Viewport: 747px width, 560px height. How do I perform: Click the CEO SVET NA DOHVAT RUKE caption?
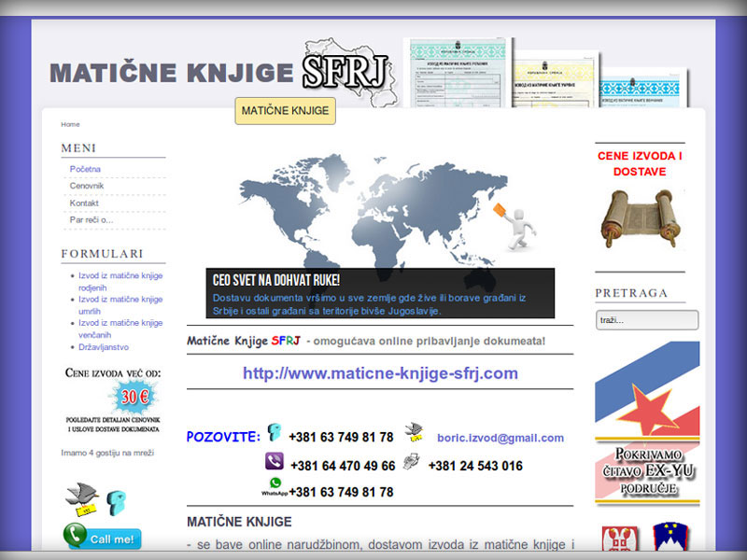tap(275, 280)
